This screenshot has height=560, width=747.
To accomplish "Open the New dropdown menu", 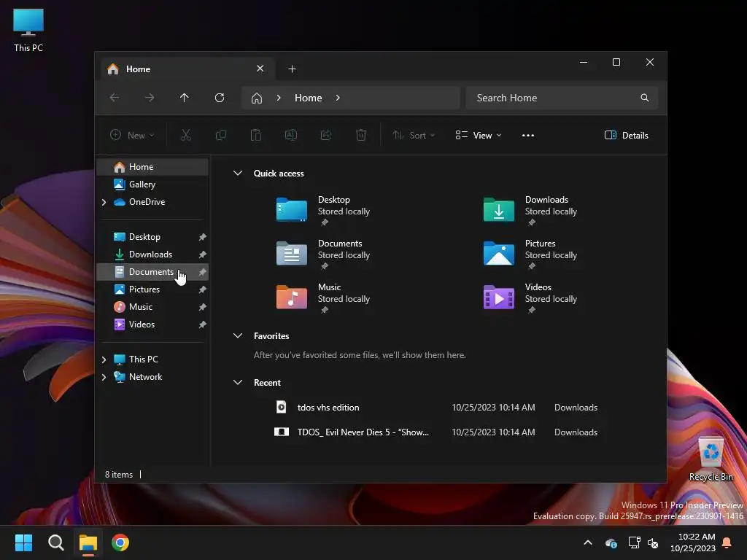I will [x=133, y=135].
